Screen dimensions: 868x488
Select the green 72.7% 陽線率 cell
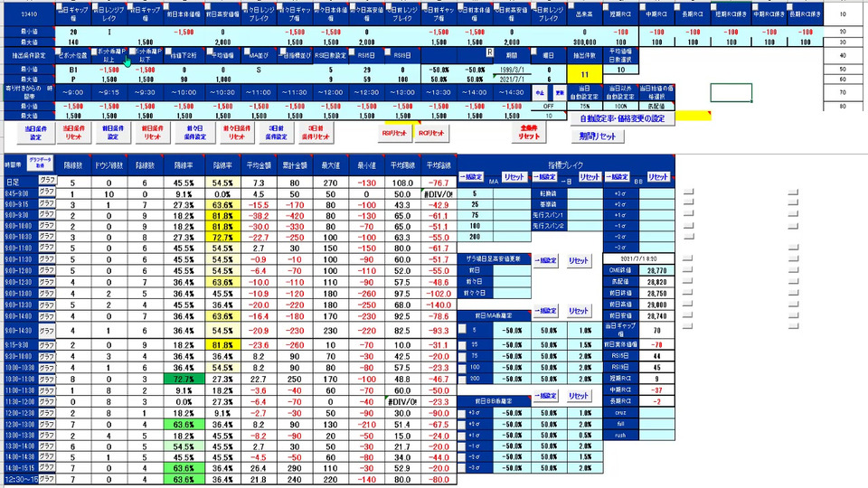184,379
